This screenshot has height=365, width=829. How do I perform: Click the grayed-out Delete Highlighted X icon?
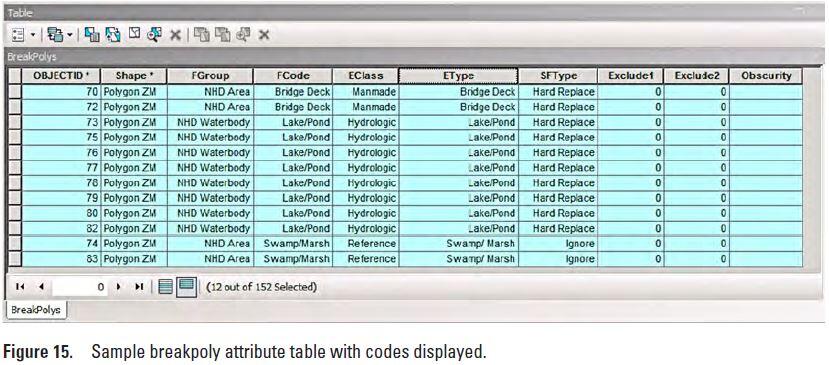click(264, 35)
